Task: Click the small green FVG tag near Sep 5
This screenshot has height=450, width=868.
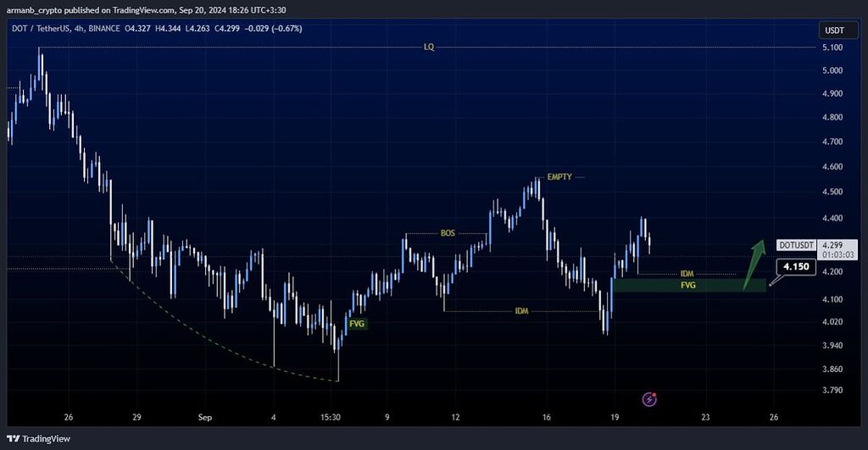Action: click(x=358, y=323)
